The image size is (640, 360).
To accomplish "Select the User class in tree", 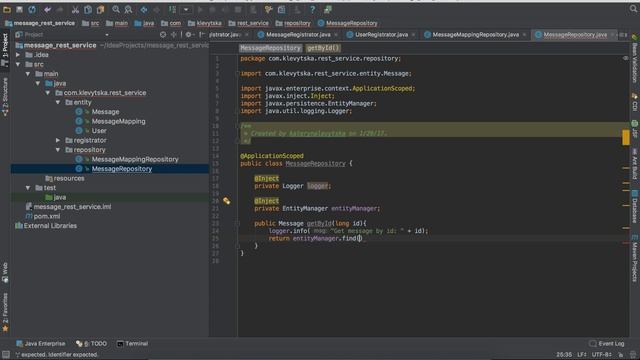I will (99, 131).
